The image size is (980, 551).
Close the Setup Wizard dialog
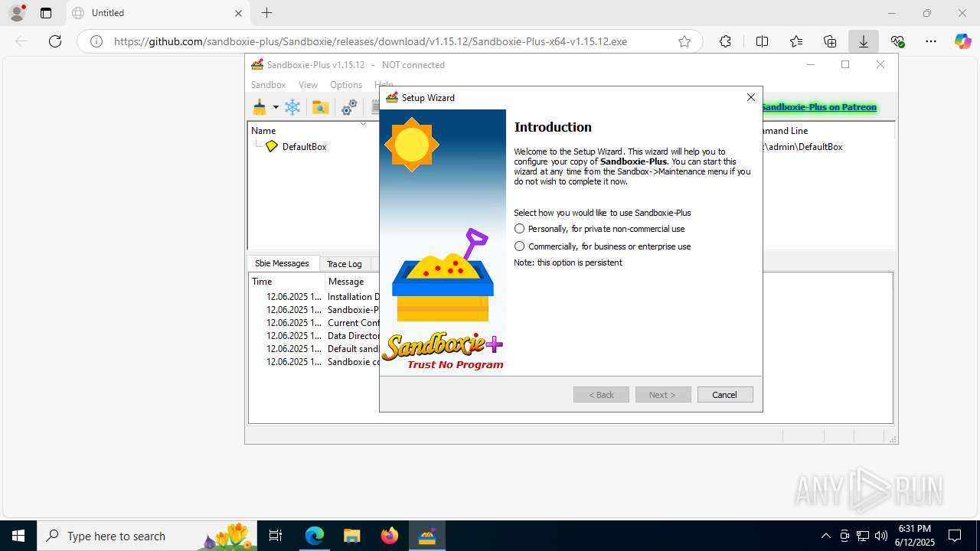[x=750, y=97]
